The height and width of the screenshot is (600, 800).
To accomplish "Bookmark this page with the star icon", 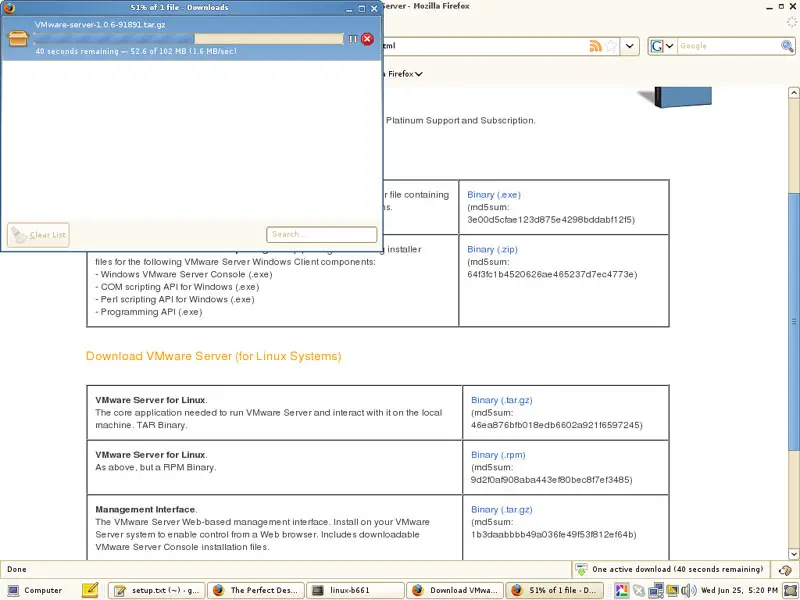I will click(x=611, y=46).
